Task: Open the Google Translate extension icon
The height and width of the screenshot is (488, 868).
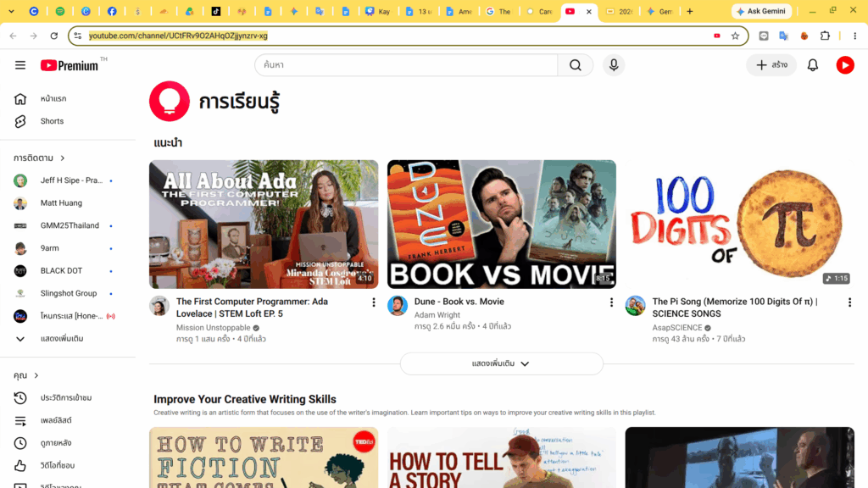Action: coord(783,36)
